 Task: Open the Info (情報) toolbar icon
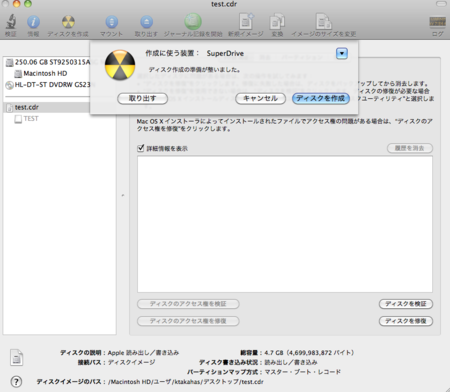(x=33, y=22)
